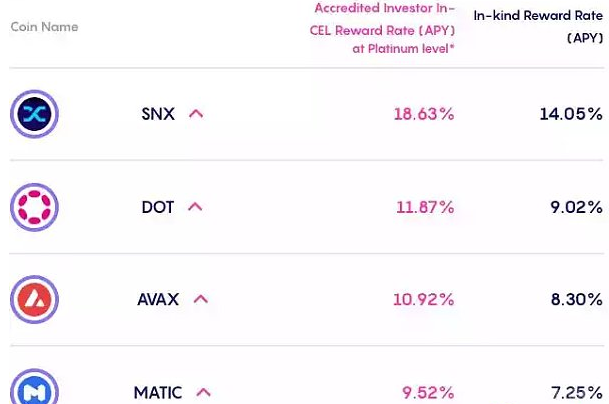Click the Coin Name column header
The height and width of the screenshot is (404, 609).
(x=44, y=27)
